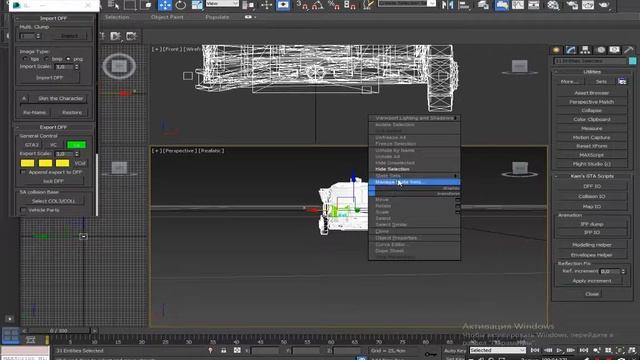The height and width of the screenshot is (360, 640).
Task: Toggle the Percent Snap icon
Action: coord(333,5)
